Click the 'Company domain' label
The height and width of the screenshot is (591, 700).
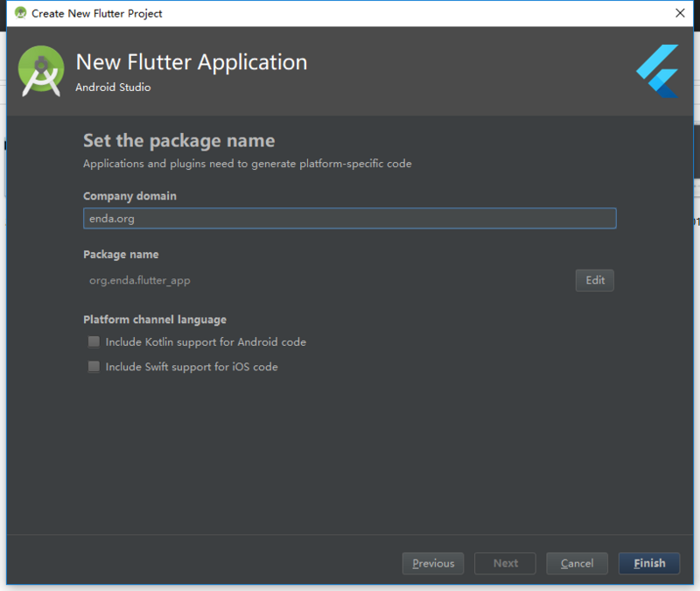pos(129,196)
